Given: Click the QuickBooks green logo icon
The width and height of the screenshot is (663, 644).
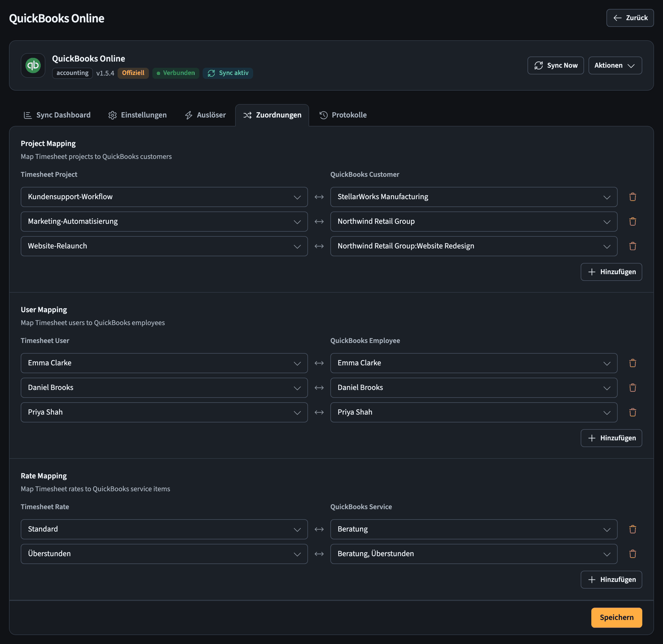Looking at the screenshot, I should (33, 65).
